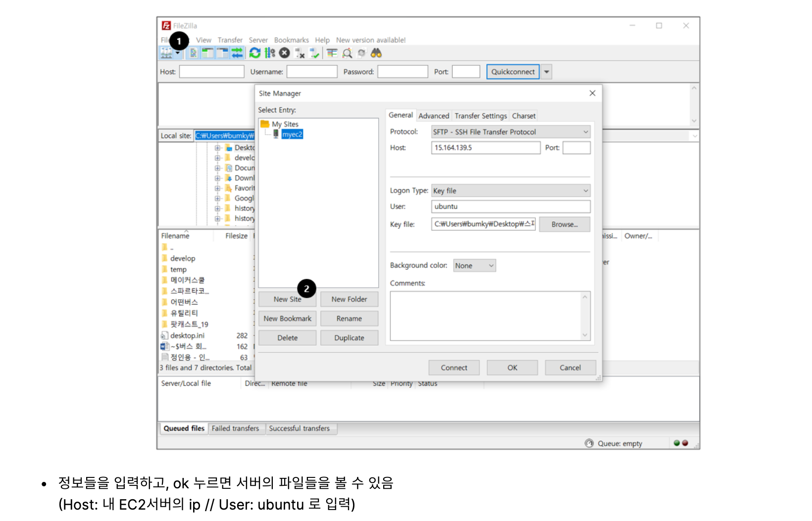Click the green activity indicator light
This screenshot has width=812, height=521.
[677, 443]
